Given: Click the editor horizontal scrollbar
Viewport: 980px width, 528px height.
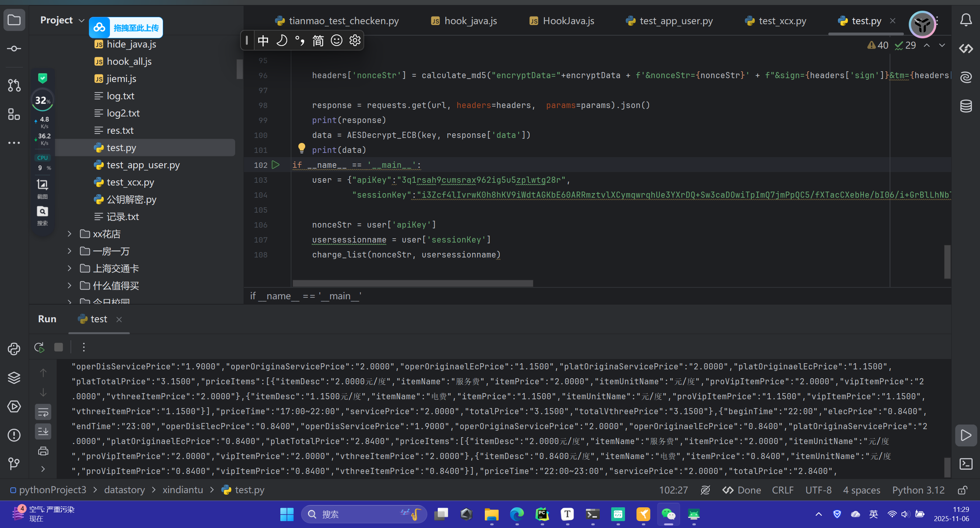Looking at the screenshot, I should pyautogui.click(x=412, y=283).
